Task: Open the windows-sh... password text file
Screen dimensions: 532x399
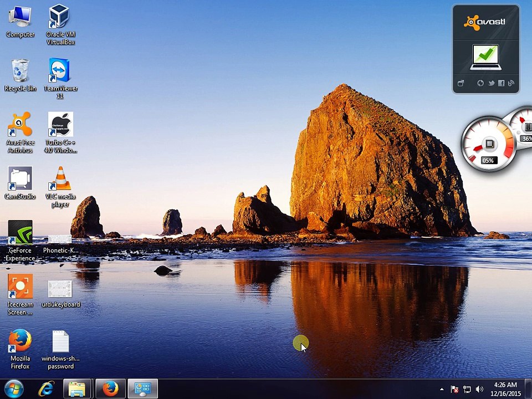Action: (x=60, y=342)
